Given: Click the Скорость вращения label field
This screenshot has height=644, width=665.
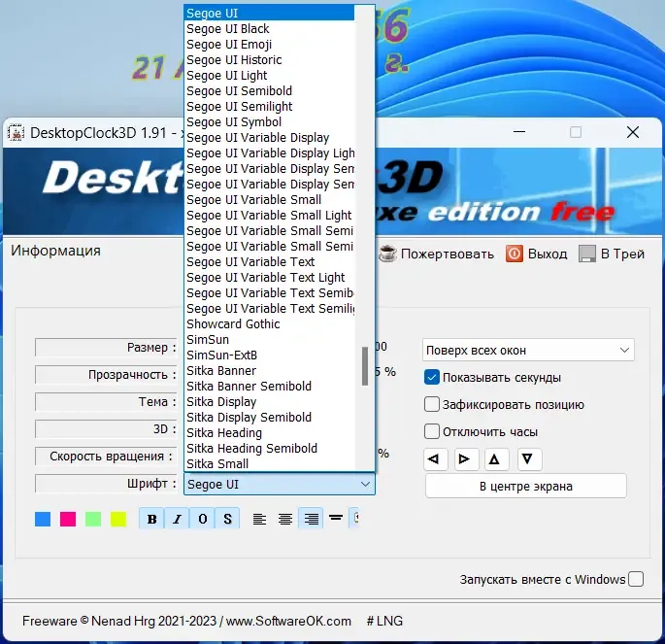Looking at the screenshot, I should [106, 457].
